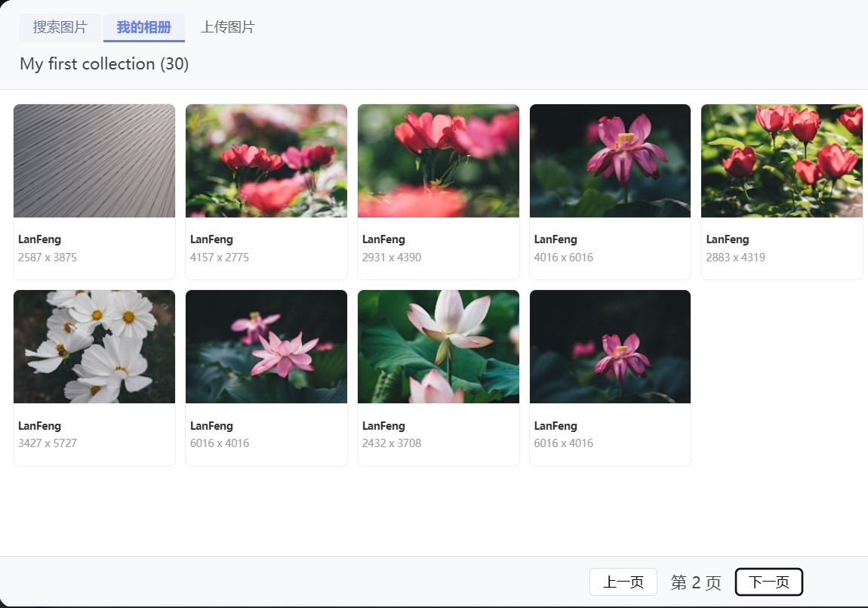Click the 上一页 previous page button
The height and width of the screenshot is (608, 868).
[x=623, y=582]
